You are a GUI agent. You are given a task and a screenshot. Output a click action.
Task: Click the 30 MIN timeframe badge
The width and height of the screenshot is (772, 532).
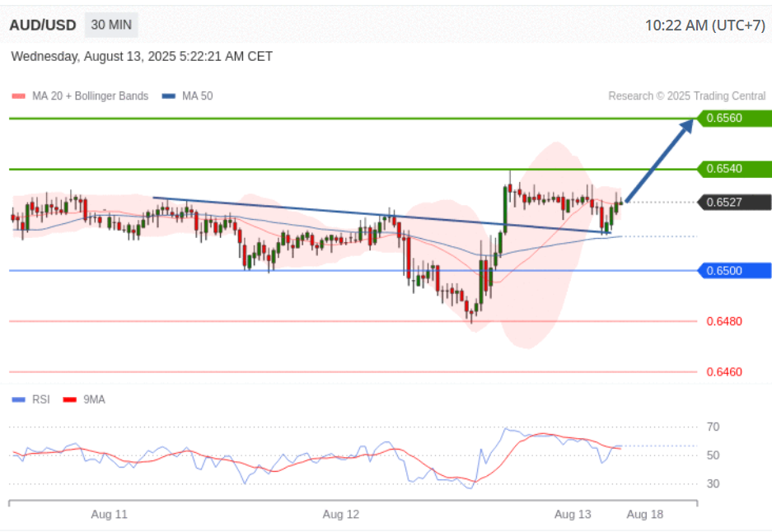(110, 26)
